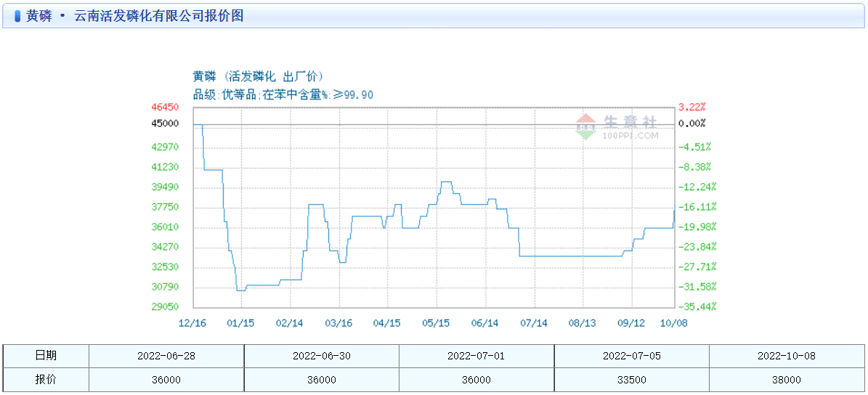The width and height of the screenshot is (868, 395).
Task: Click percentage label 0.00%
Action: 692,123
